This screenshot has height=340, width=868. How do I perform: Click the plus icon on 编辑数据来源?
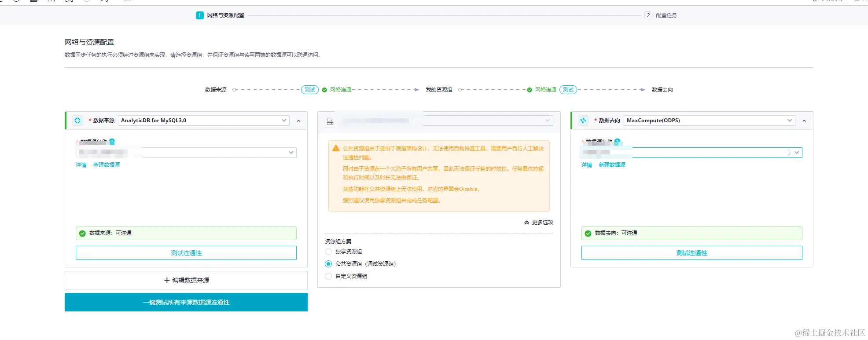(167, 280)
